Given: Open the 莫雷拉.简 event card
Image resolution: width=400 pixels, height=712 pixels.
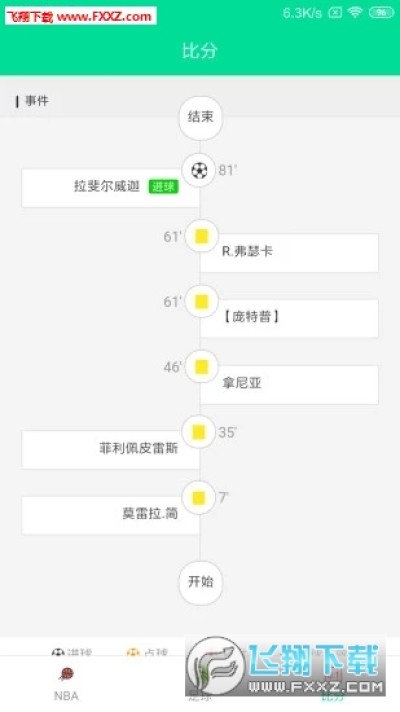Looking at the screenshot, I should tap(110, 515).
